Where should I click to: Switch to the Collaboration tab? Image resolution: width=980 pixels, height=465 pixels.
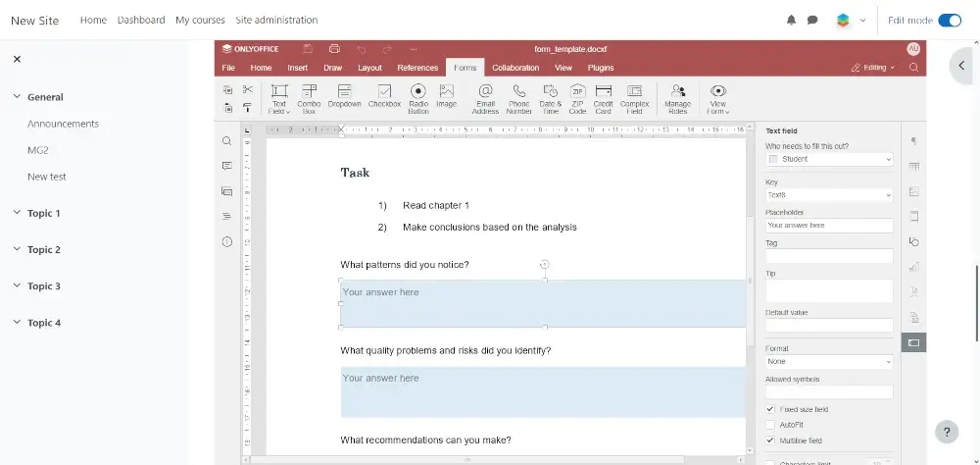[x=515, y=68]
